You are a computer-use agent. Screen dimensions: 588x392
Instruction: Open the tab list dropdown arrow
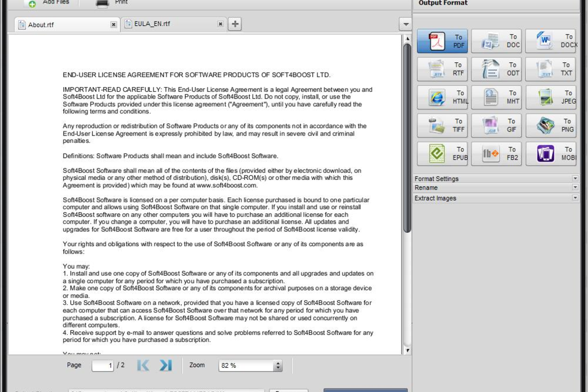pos(405,24)
